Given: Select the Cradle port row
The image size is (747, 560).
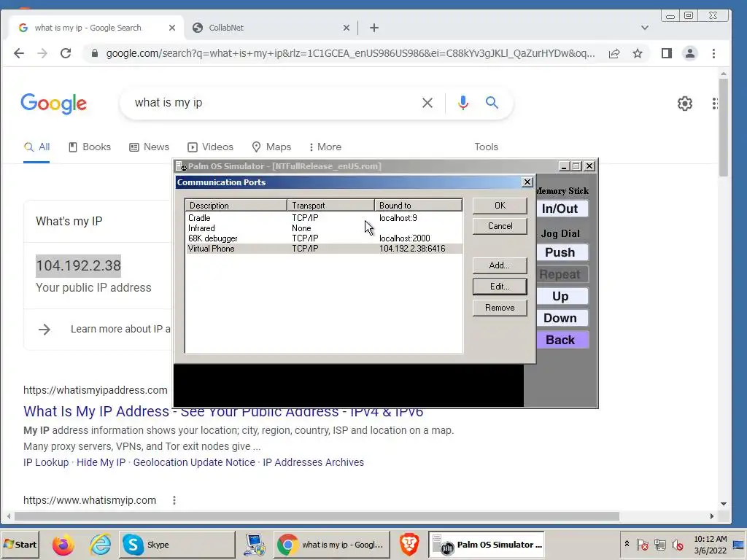Looking at the screenshot, I should [x=323, y=218].
